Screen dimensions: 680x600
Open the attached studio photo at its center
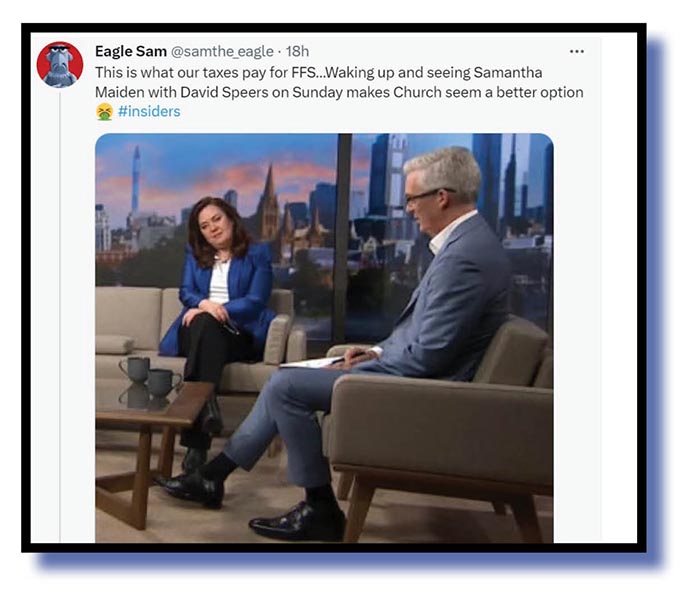point(324,338)
